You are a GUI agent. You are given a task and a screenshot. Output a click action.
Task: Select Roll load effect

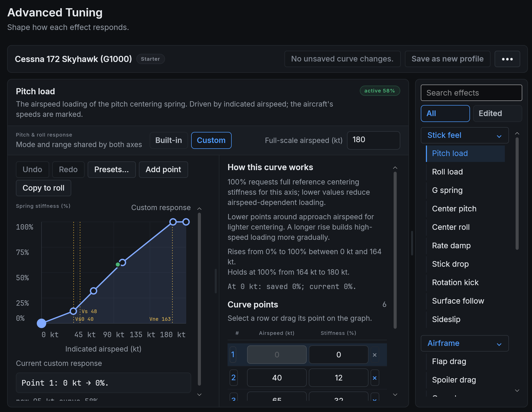point(465,172)
